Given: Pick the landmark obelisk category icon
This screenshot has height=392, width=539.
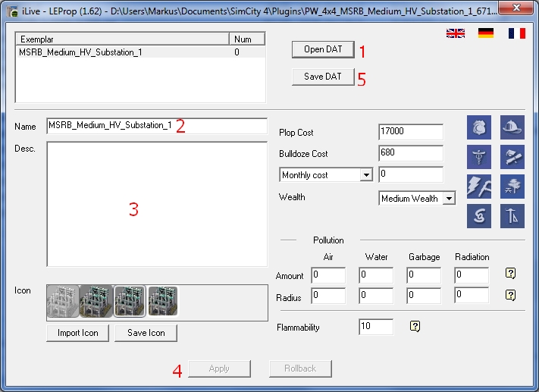Looking at the screenshot, I should [512, 216].
